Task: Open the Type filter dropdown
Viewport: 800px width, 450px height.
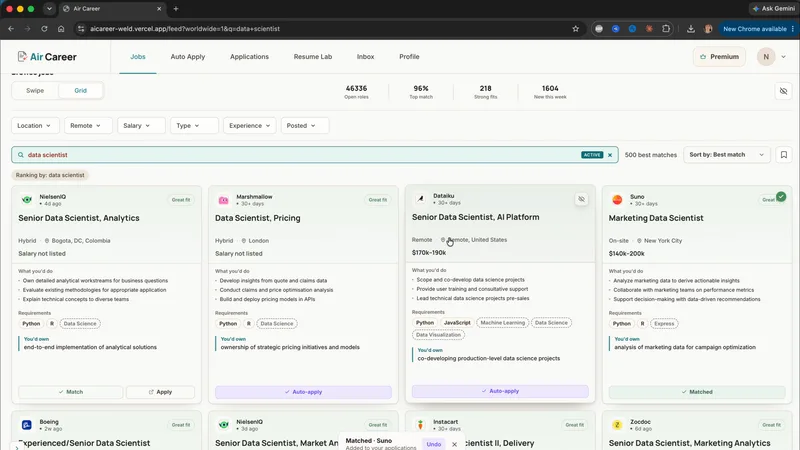Action: [x=194, y=126]
